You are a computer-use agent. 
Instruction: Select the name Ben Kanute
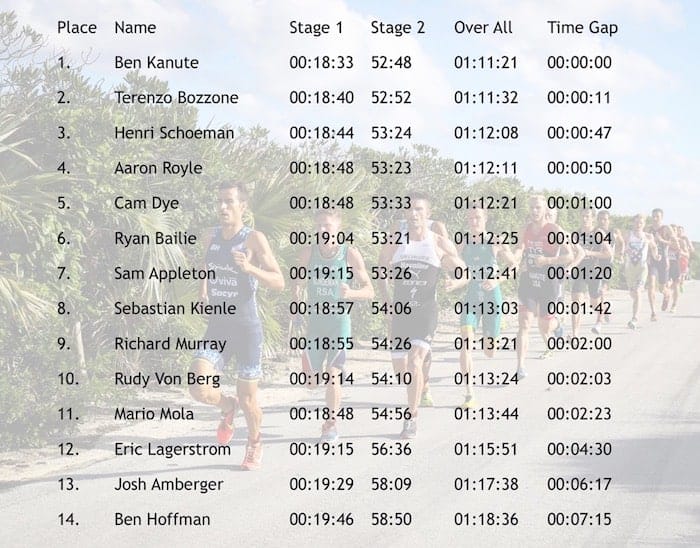coord(156,63)
